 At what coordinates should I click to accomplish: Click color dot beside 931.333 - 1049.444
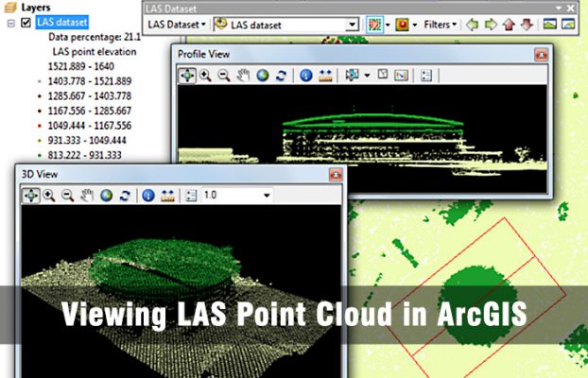[40, 141]
